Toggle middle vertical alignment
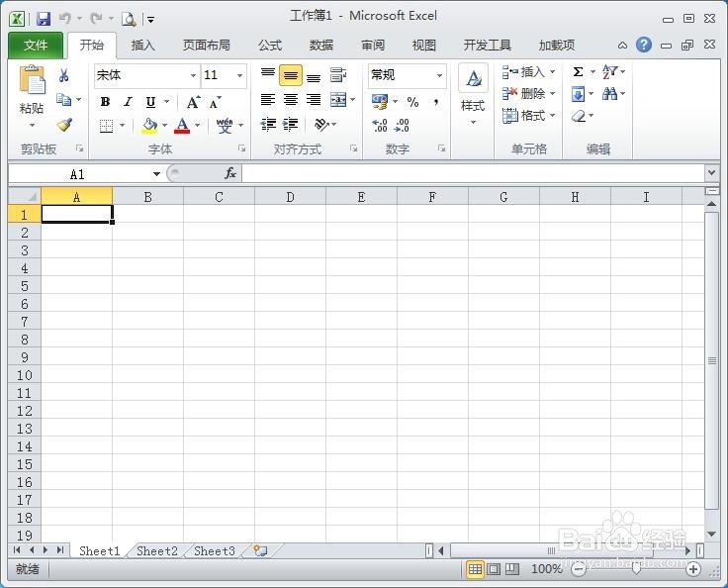 pyautogui.click(x=291, y=75)
